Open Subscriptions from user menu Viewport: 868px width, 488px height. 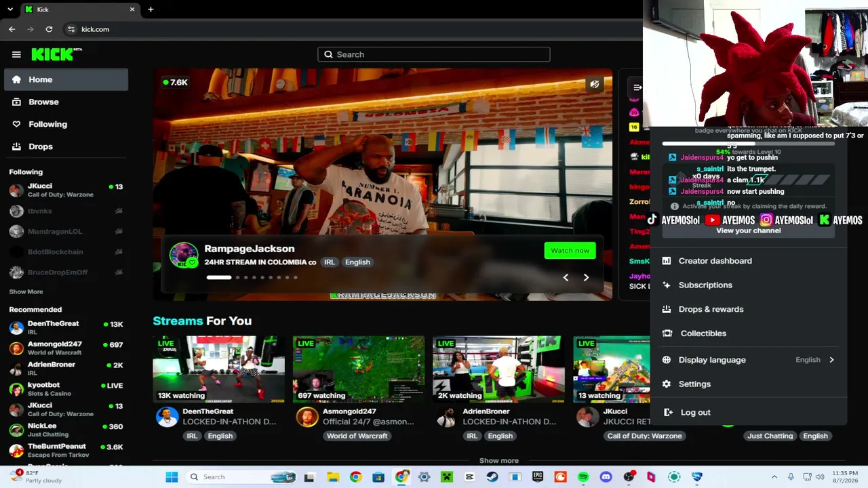[x=749, y=285]
